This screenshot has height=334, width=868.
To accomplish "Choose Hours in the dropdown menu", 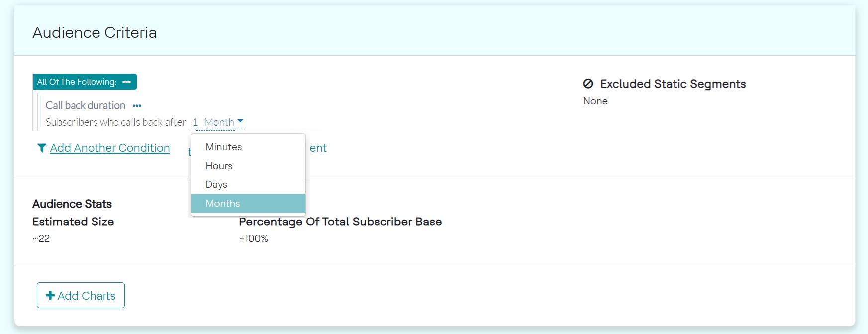I will 219,166.
